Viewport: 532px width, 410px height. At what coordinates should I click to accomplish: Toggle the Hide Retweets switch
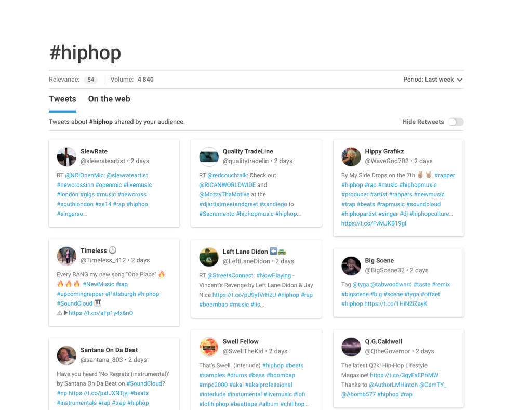coord(456,122)
